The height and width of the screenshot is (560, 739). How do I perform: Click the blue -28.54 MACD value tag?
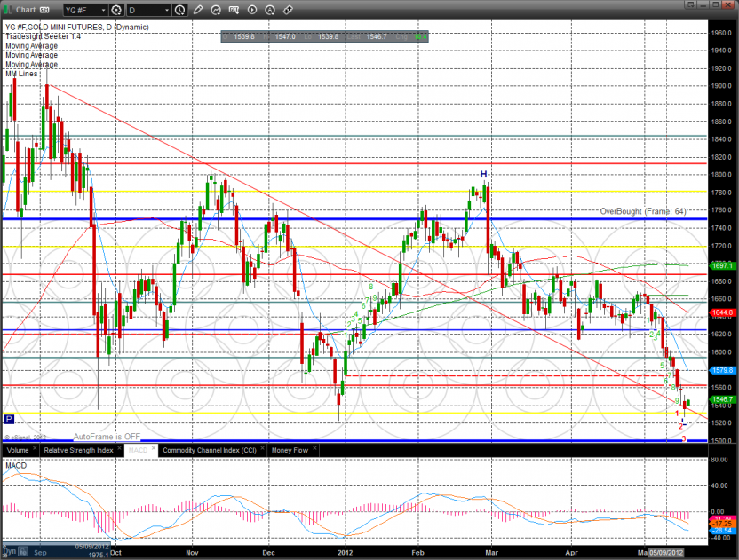click(x=721, y=531)
